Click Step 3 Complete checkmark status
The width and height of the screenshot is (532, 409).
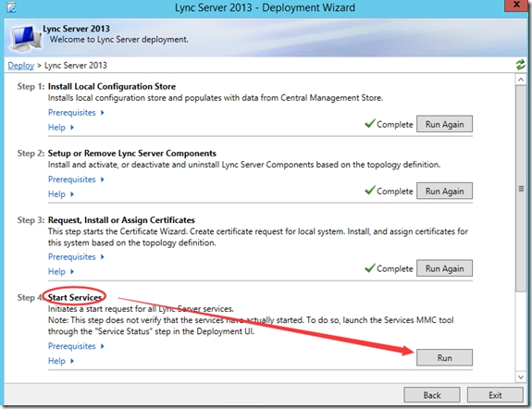pos(389,268)
